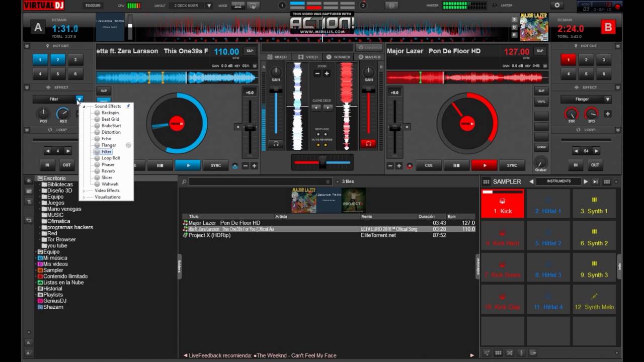Select Echo from Sound Effects list
Screen dimensions: 644x362
coord(106,139)
